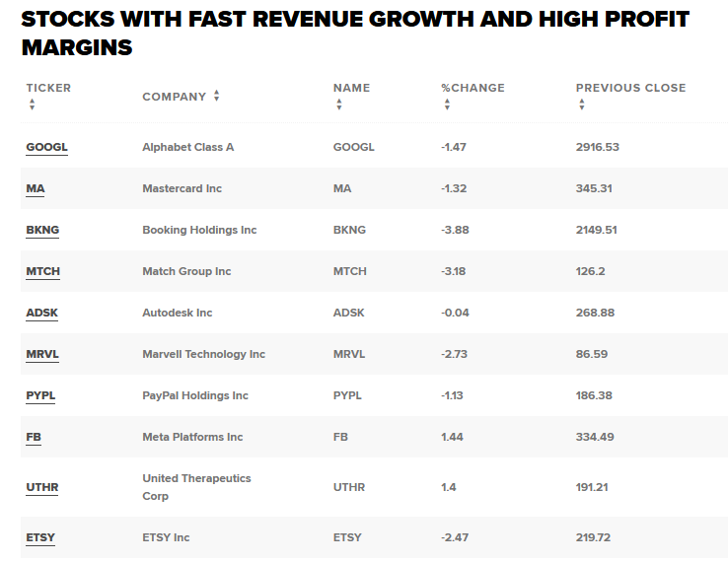The height and width of the screenshot is (562, 728).
Task: Click FB in the Name column
Action: tap(340, 437)
